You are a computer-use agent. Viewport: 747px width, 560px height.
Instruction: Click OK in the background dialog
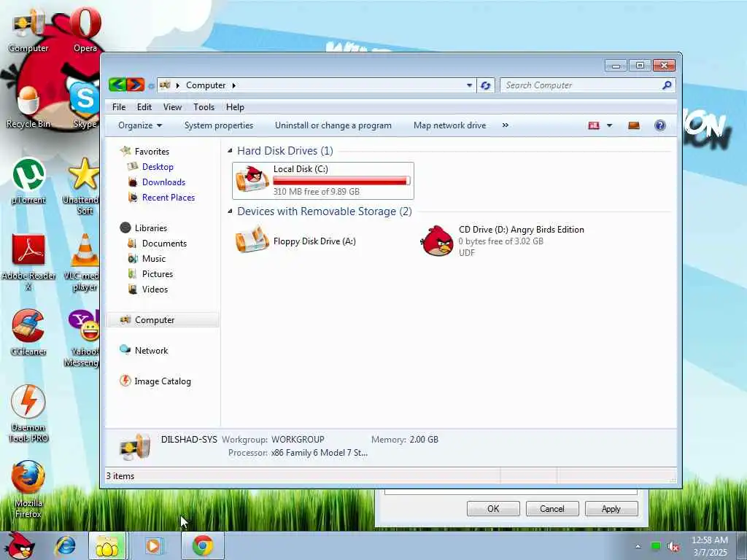tap(493, 508)
